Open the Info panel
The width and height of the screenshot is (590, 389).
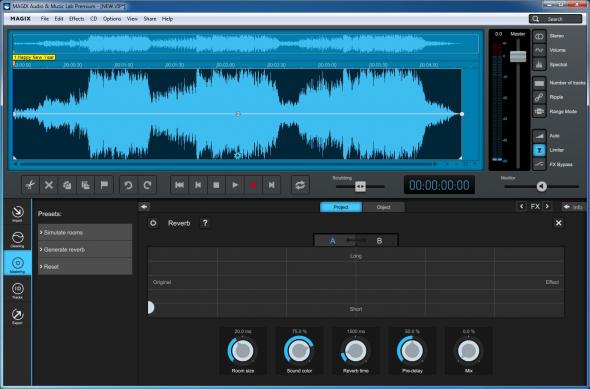click(x=572, y=207)
